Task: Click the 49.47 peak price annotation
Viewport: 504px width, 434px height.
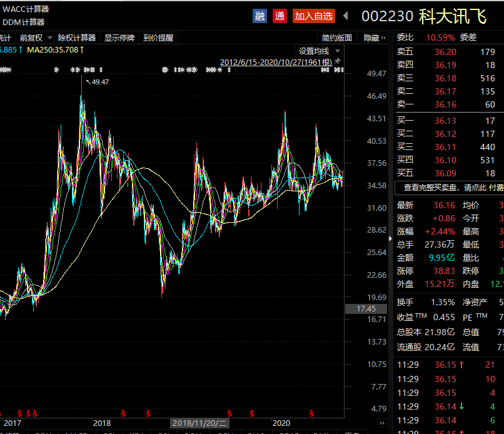Action: pyautogui.click(x=98, y=82)
